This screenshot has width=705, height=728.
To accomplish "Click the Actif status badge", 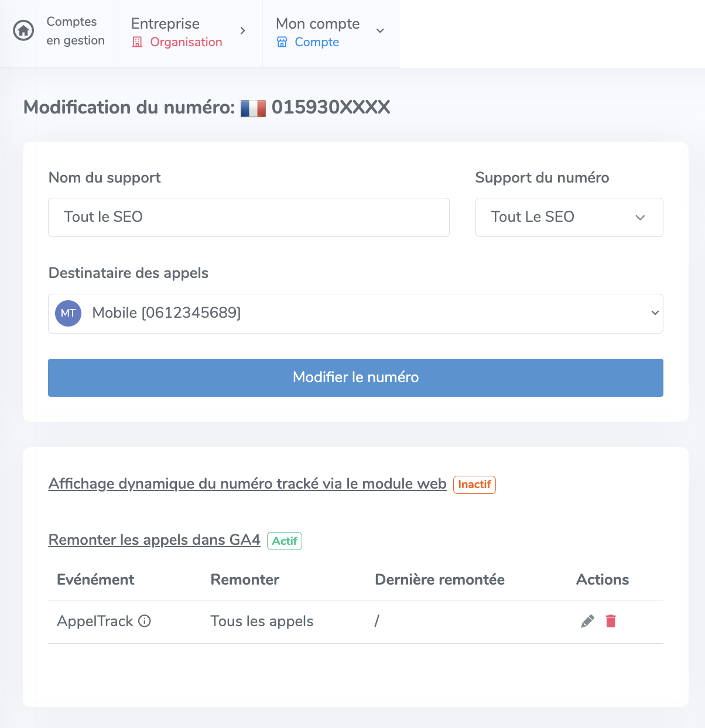I will [285, 541].
